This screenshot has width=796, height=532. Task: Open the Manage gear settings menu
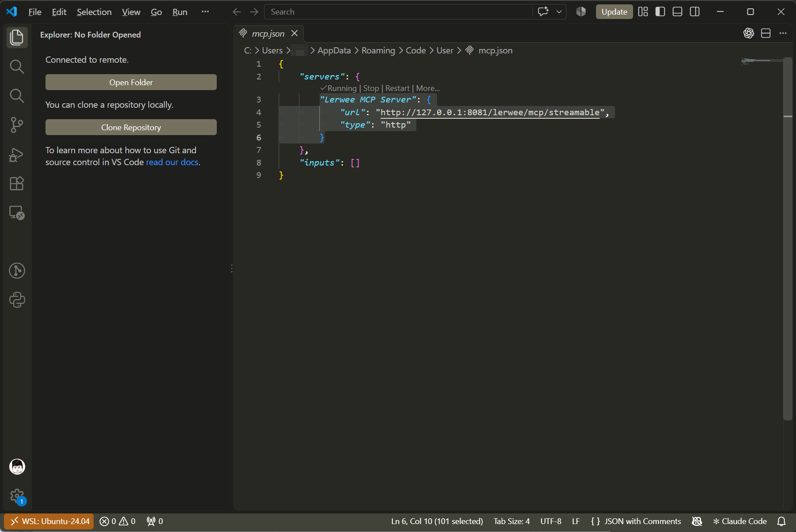tap(17, 496)
